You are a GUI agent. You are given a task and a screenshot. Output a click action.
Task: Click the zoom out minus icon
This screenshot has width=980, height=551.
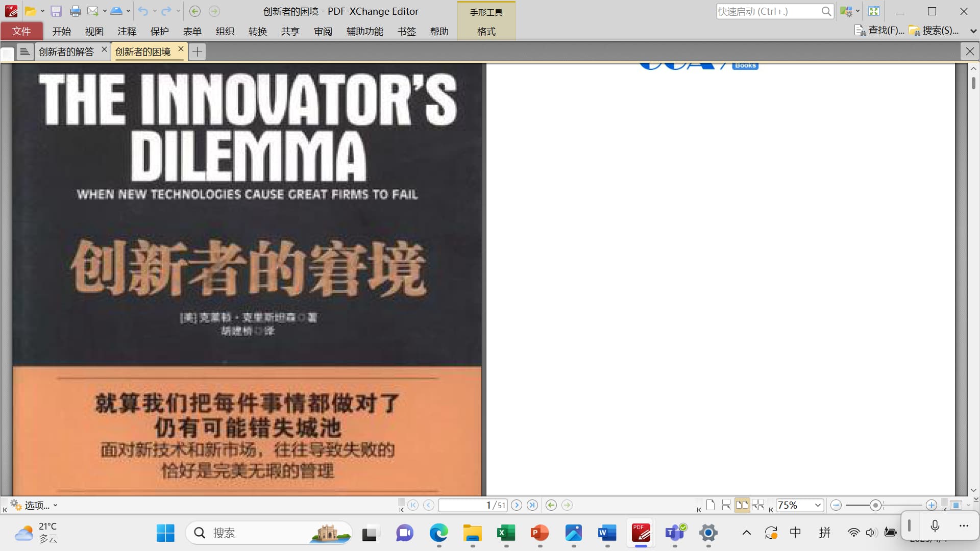point(836,505)
